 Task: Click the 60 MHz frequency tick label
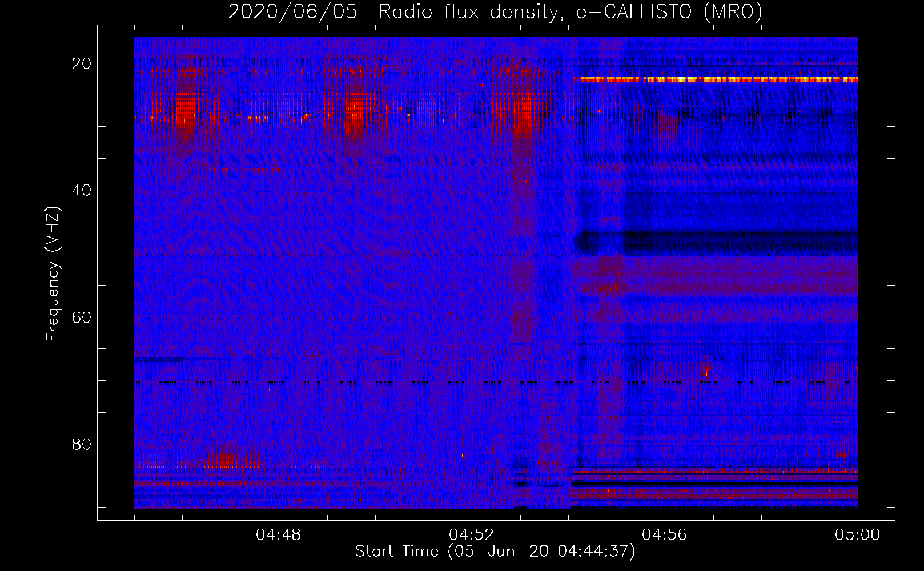(82, 317)
